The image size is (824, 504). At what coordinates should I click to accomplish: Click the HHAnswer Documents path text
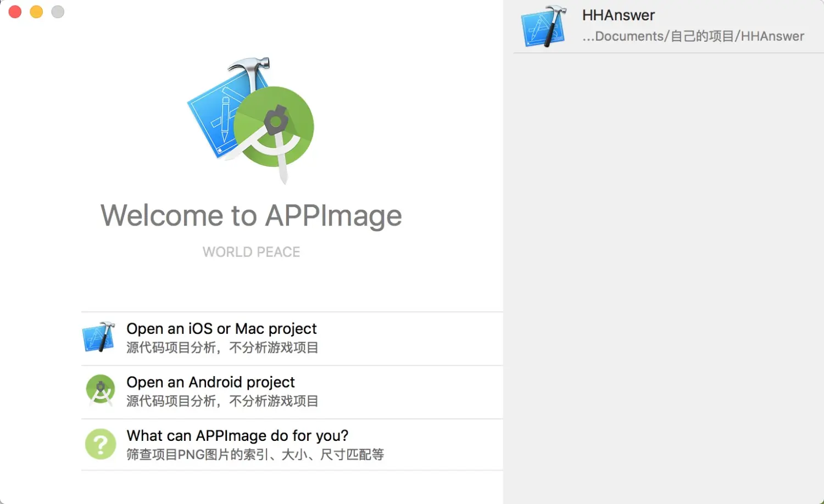pos(693,36)
